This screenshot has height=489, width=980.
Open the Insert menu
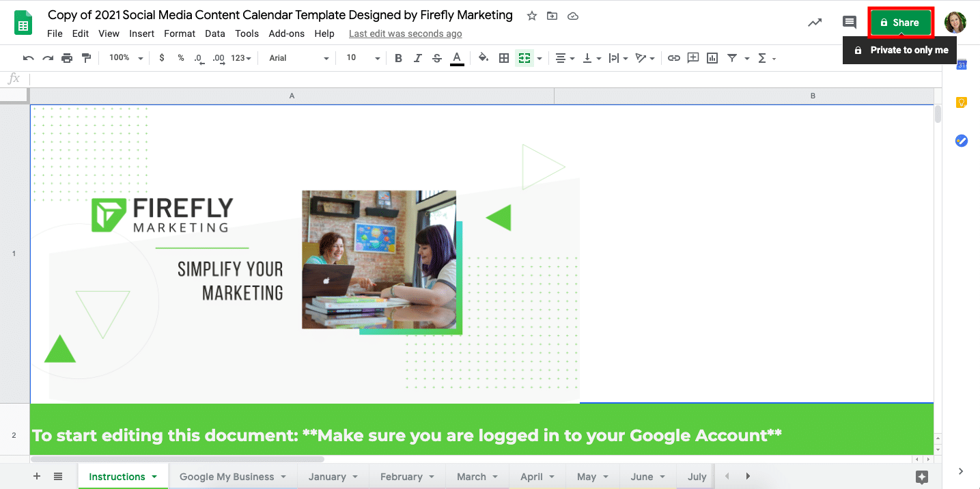tap(142, 33)
